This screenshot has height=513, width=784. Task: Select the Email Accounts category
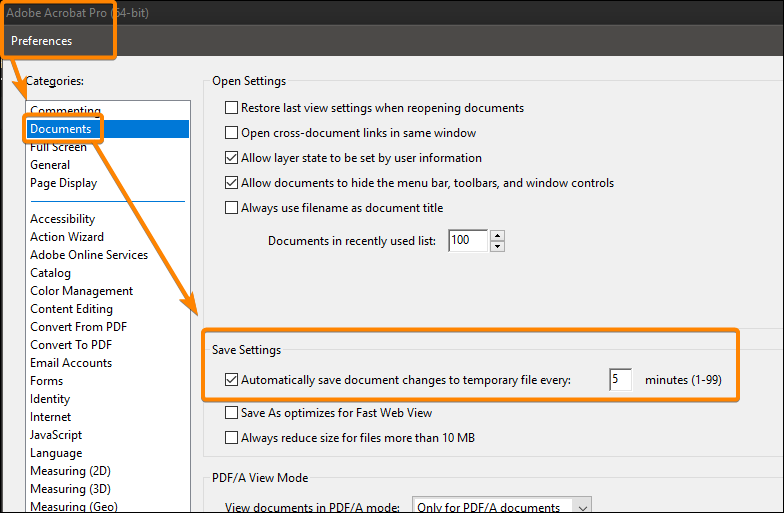(x=71, y=363)
